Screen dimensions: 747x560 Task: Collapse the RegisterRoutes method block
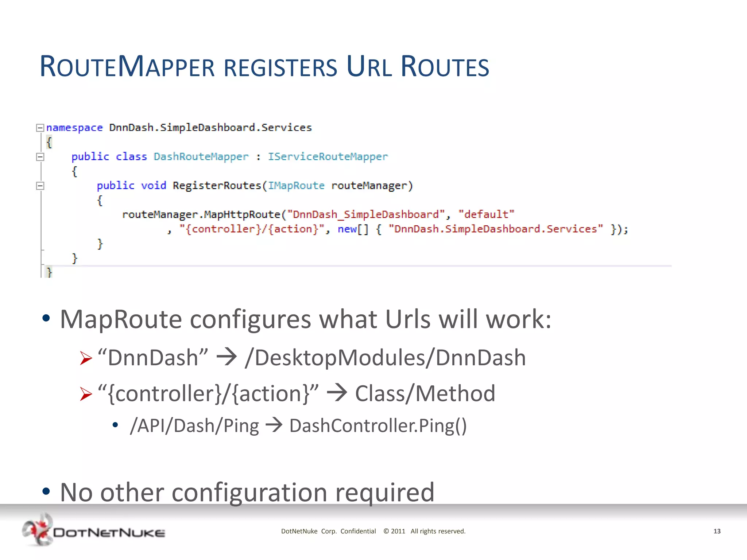click(x=40, y=186)
